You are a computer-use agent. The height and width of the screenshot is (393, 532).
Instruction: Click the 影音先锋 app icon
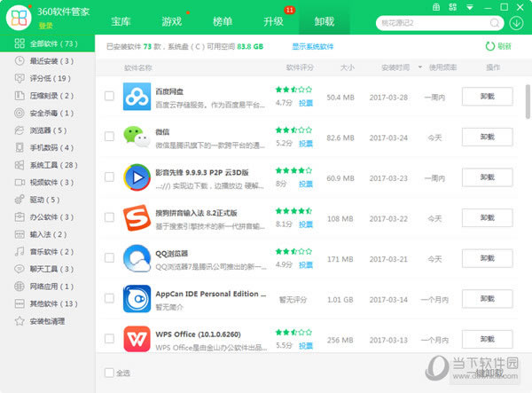click(x=137, y=177)
